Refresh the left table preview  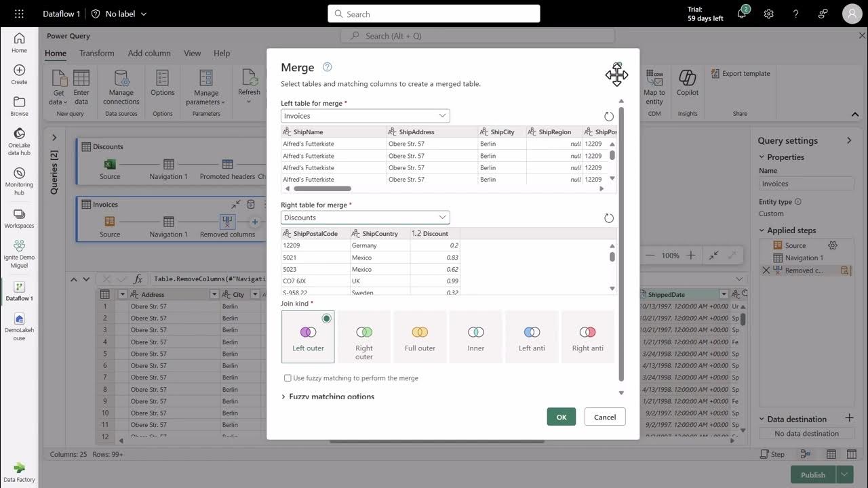coord(609,117)
